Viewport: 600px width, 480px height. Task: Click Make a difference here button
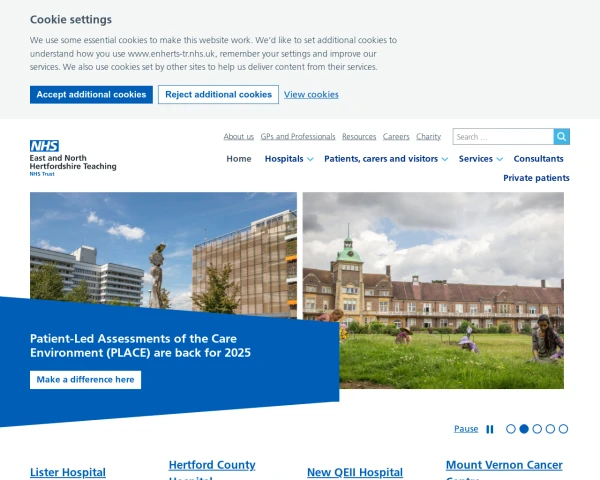click(x=85, y=380)
